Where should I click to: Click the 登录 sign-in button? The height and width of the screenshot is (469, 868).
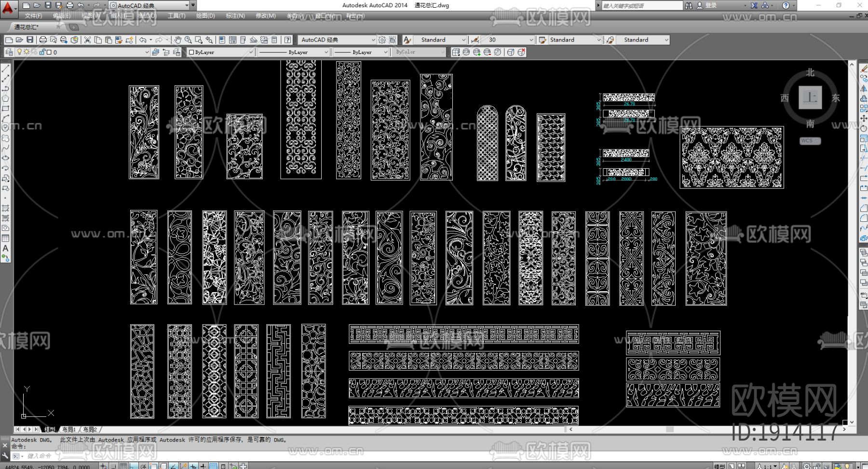[711, 5]
